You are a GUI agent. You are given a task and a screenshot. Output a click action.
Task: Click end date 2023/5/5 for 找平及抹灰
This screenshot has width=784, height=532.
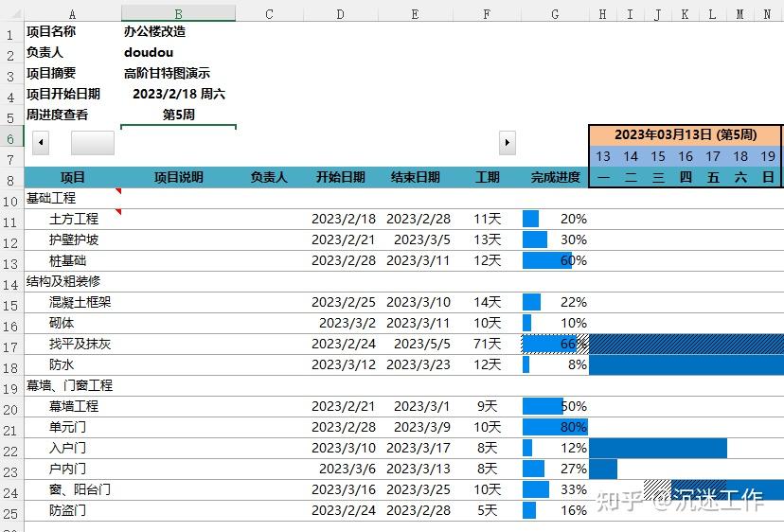tap(415, 344)
